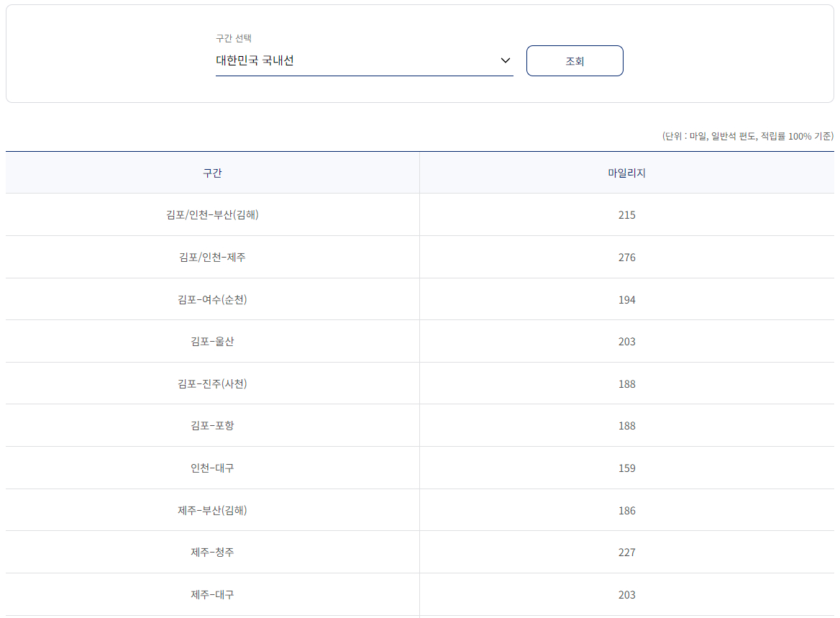Select the 제주-대구 route row

coord(212,594)
